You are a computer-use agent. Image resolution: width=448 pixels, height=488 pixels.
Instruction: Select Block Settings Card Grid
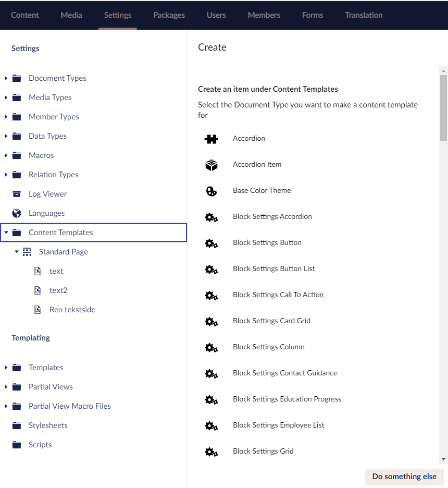pos(271,321)
